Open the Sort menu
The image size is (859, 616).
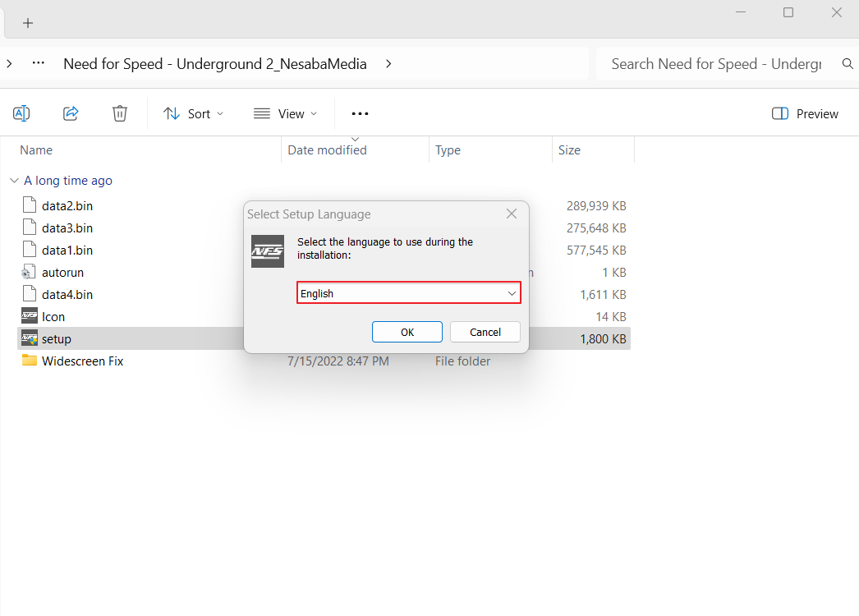pos(193,113)
